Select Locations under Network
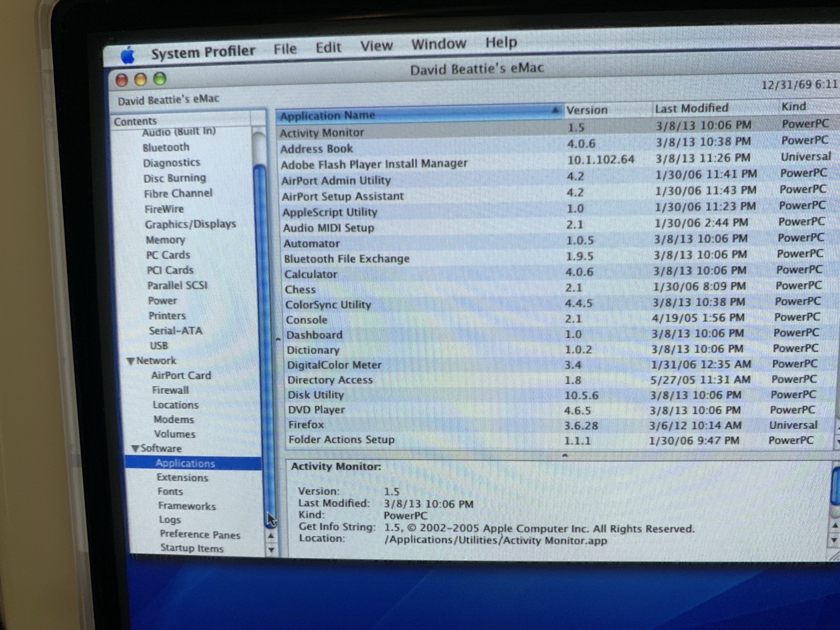 coord(176,405)
